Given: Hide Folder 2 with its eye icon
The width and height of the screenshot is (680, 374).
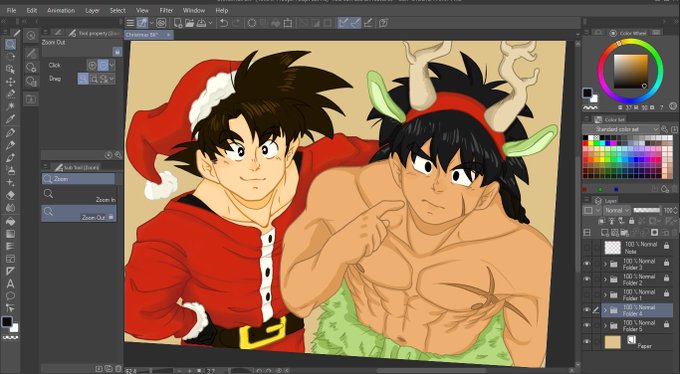Looking at the screenshot, I should pos(587,279).
